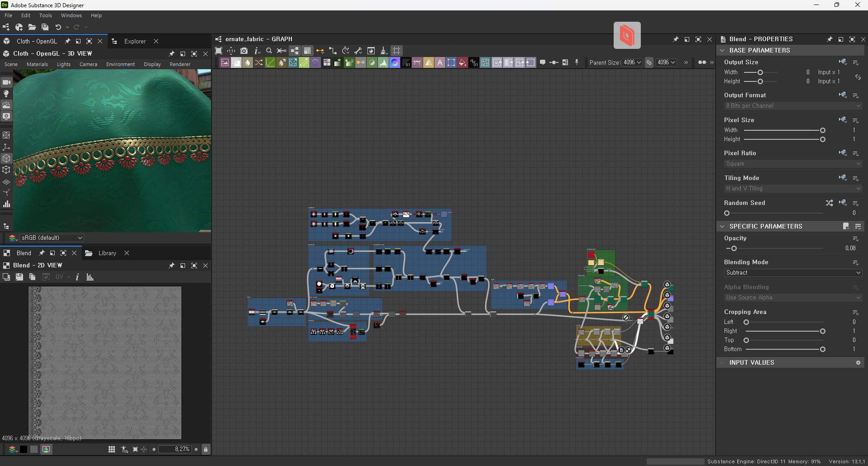Adjust the Opacity slider handle
Viewport: 868px width, 466px height.
click(x=734, y=248)
